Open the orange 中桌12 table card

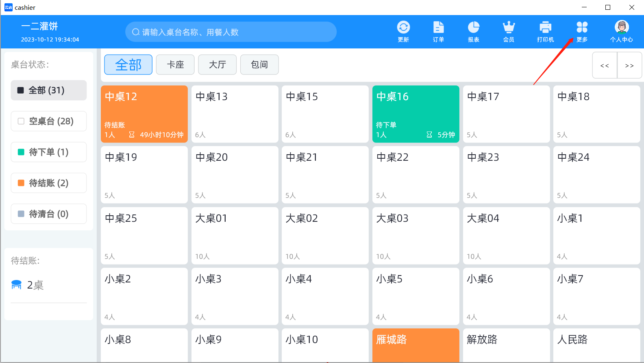point(144,114)
